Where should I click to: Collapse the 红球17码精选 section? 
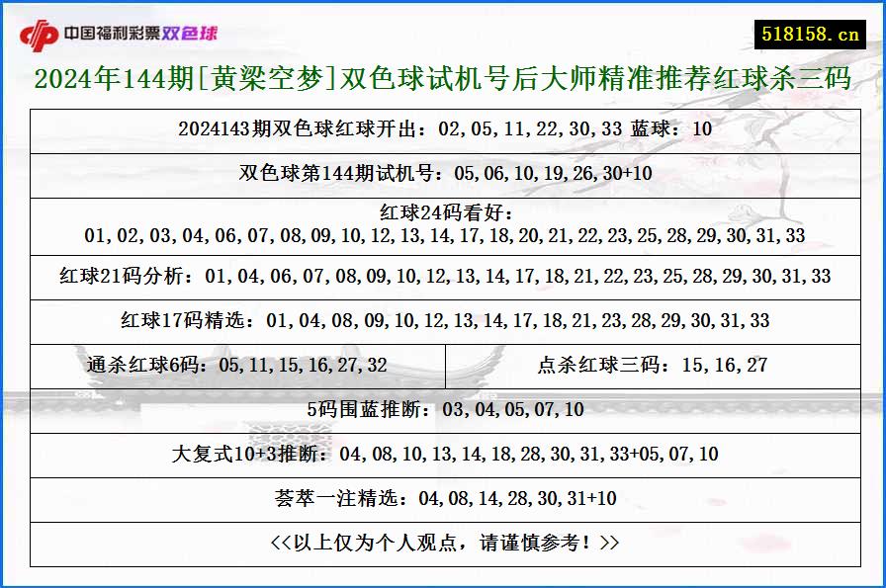[x=443, y=320]
